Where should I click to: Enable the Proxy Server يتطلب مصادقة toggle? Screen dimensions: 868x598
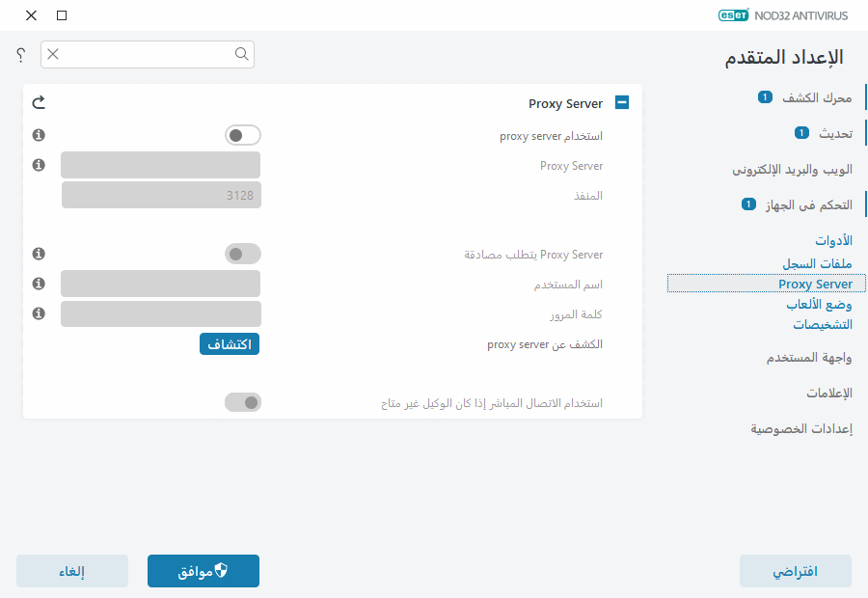click(243, 254)
